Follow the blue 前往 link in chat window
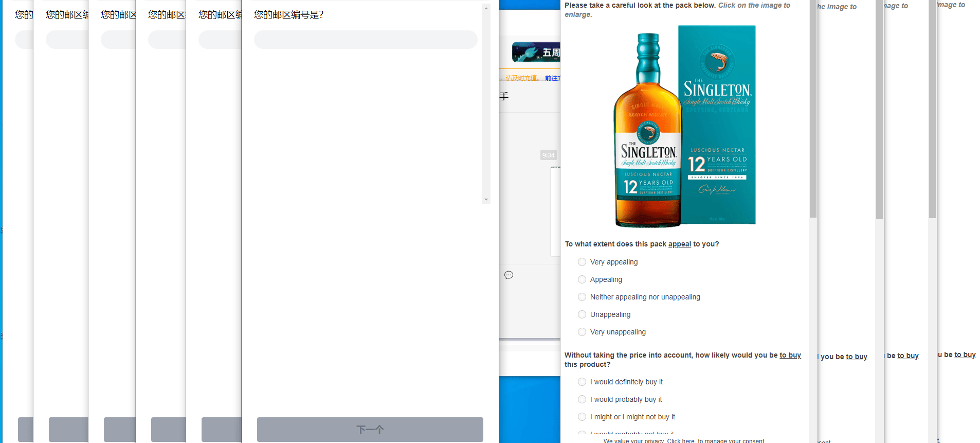This screenshot has height=443, width=980. (552, 78)
